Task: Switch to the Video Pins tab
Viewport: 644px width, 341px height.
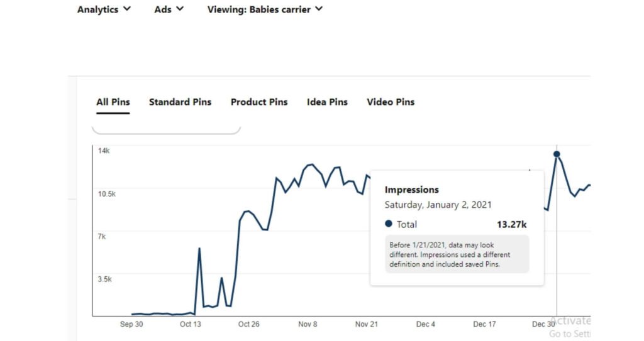Action: (x=391, y=102)
